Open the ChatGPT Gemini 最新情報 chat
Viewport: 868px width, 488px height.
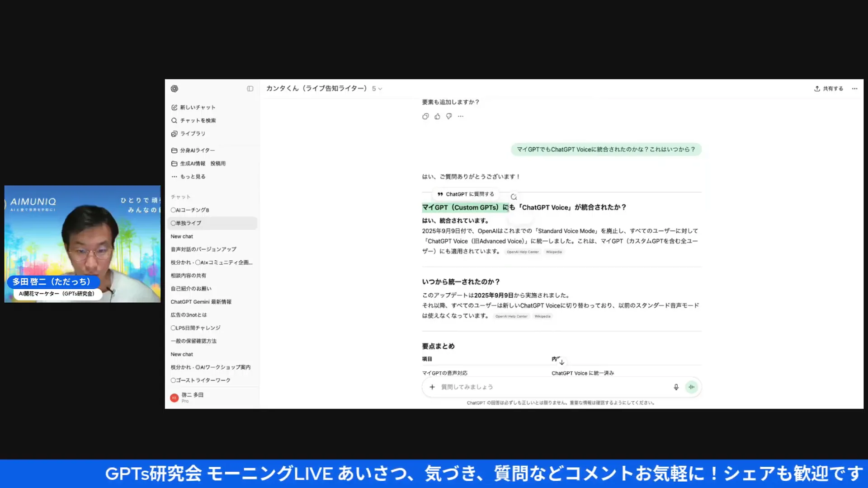(212, 301)
